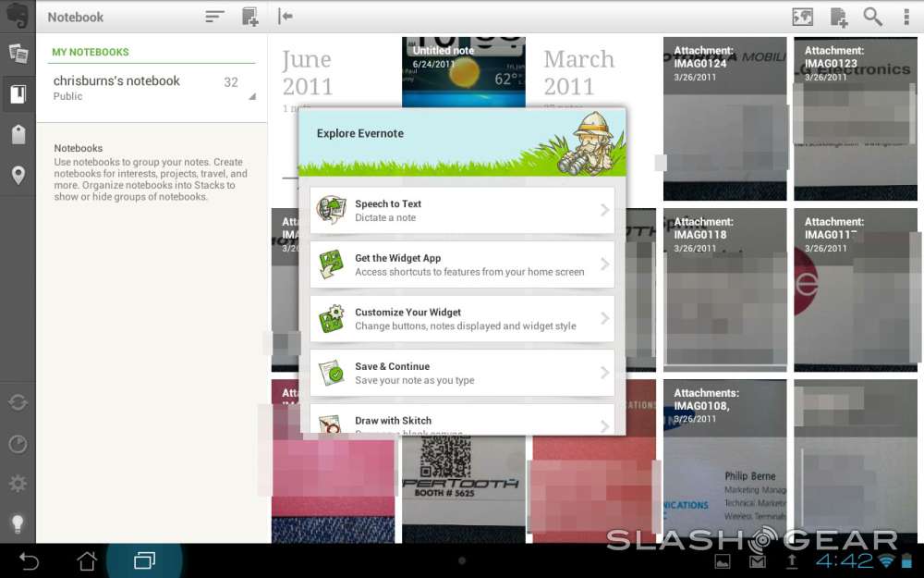
Task: Expand chrisburns's notebook corner triangle
Action: click(251, 96)
